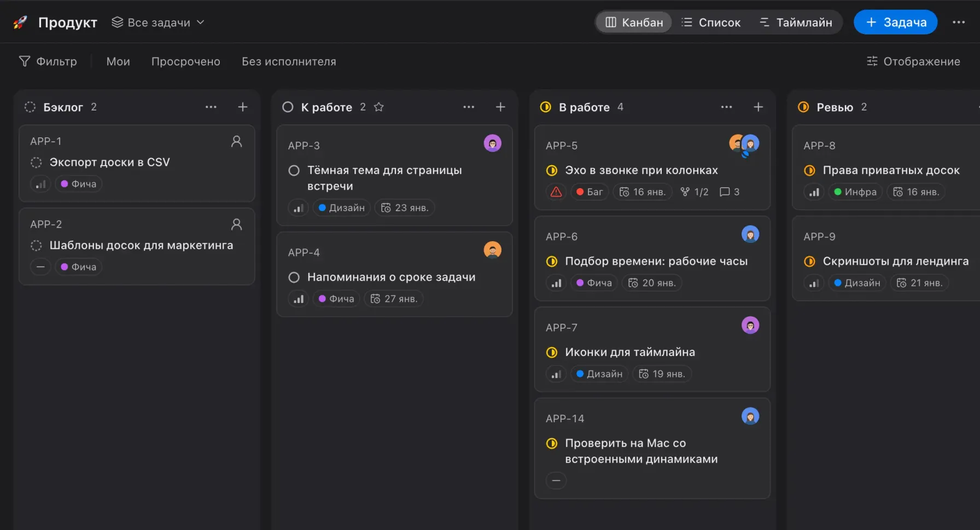Screen dimensions: 980x530
Task: Click assignee avatar on APP-7 card
Action: coord(750,325)
